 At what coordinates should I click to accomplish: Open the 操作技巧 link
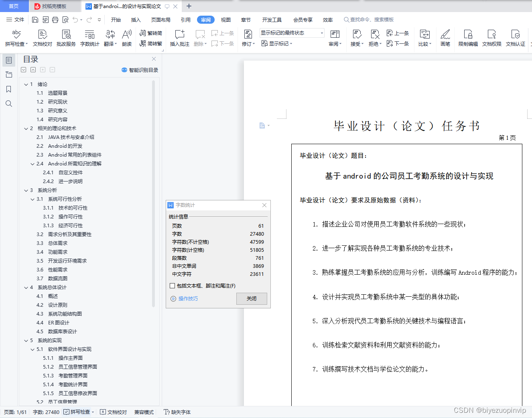[x=185, y=299]
